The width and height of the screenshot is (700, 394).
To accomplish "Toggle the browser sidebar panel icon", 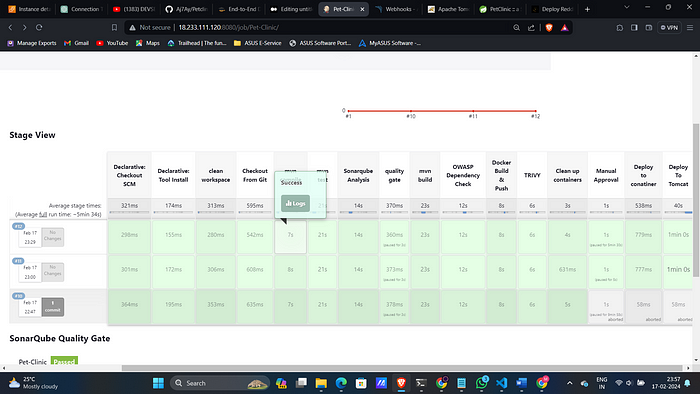I will click(x=634, y=27).
